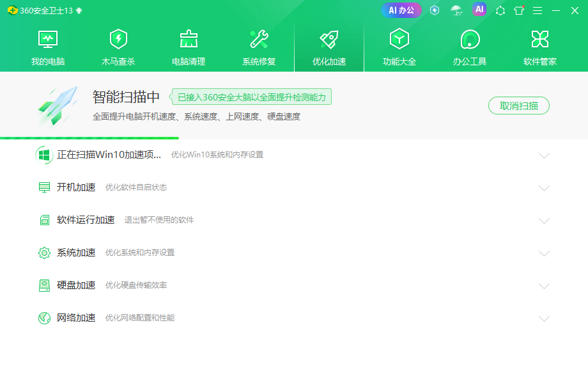Click the Windows logo beside Win10加速项
Viewport: 588px width, 371px height.
click(x=44, y=154)
